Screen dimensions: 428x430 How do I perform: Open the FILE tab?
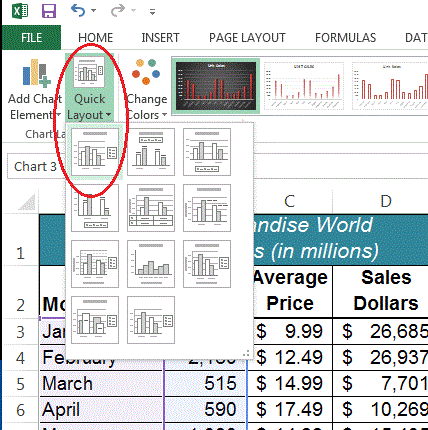(x=31, y=38)
